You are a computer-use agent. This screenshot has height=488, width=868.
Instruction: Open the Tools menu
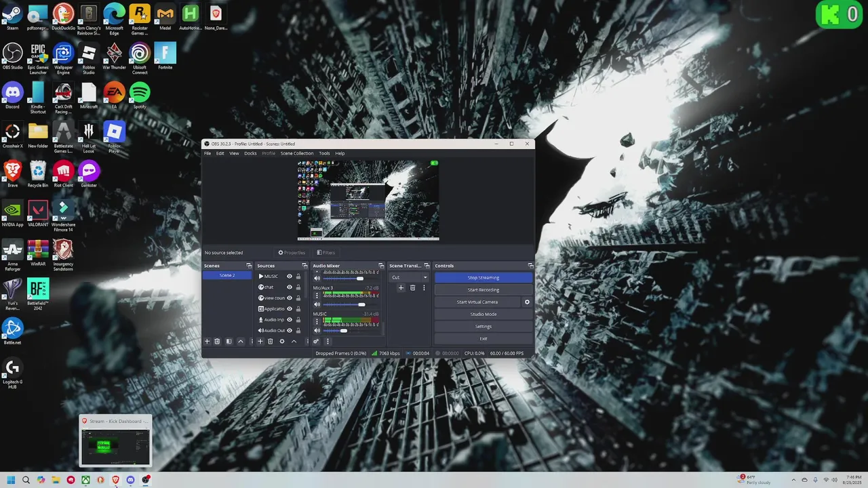[x=324, y=153]
